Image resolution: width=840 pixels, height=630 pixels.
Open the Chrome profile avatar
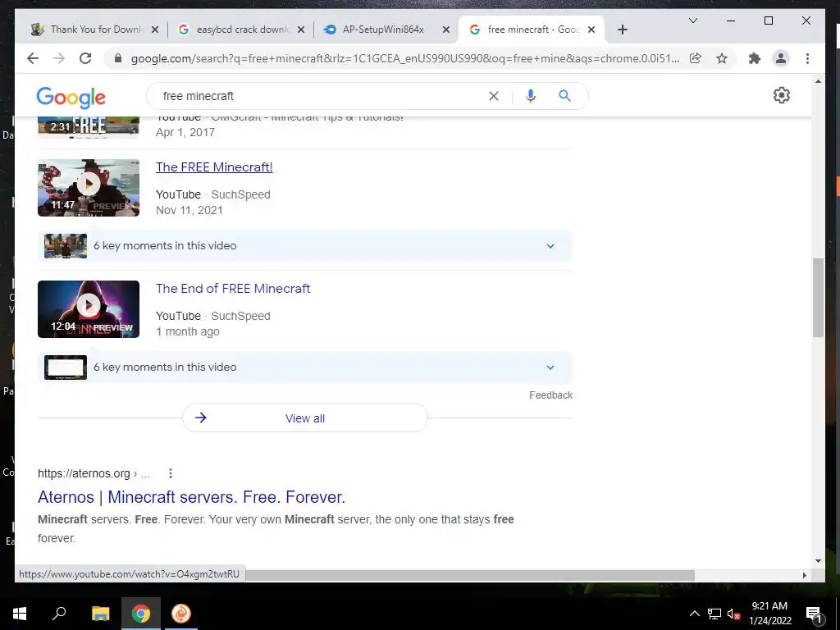(781, 58)
